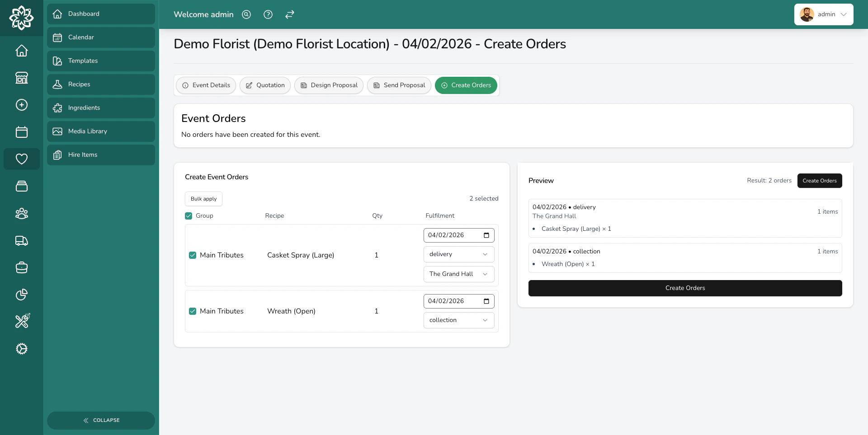Click the plus circle icon in the sidebar
This screenshot has width=868, height=435.
point(21,105)
